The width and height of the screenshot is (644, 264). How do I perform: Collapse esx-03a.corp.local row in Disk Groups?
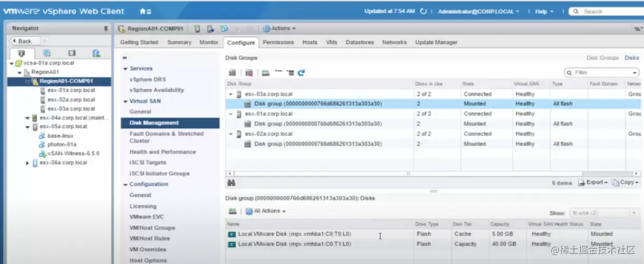[230, 94]
